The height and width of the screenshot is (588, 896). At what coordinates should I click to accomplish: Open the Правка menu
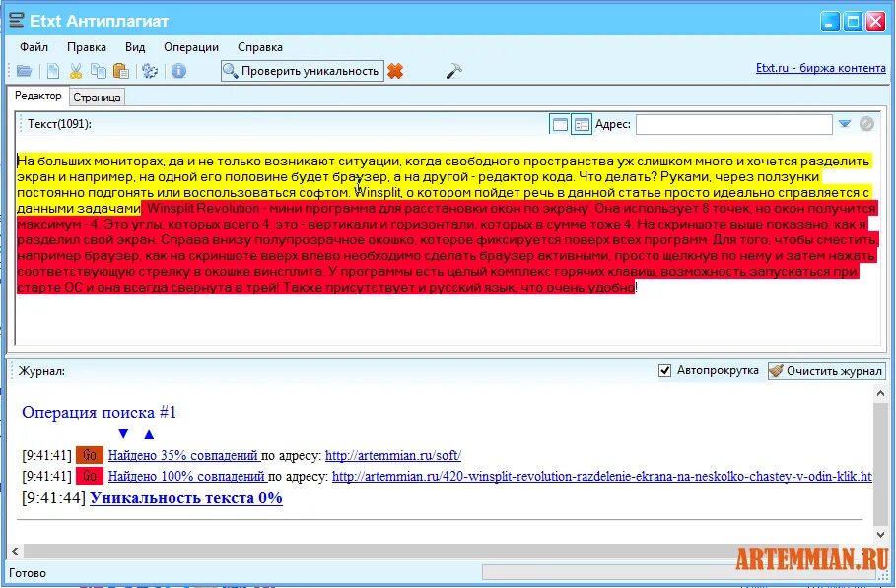tap(87, 47)
